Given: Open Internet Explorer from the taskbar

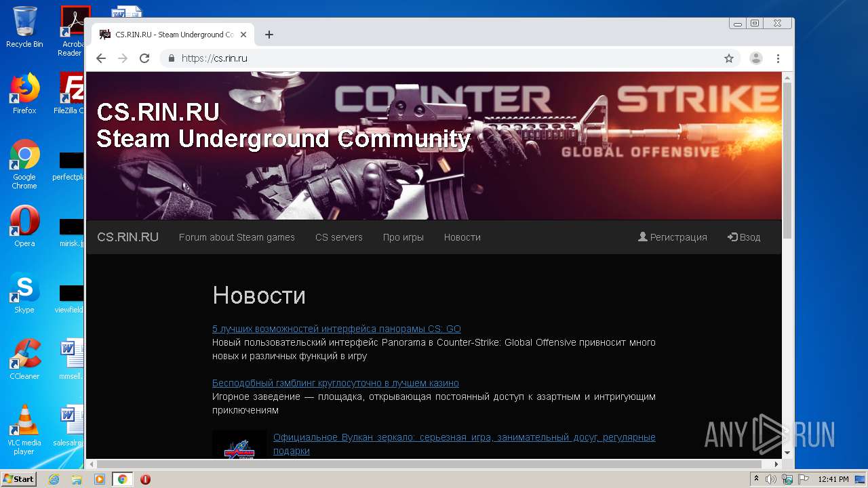Looking at the screenshot, I should [x=54, y=479].
